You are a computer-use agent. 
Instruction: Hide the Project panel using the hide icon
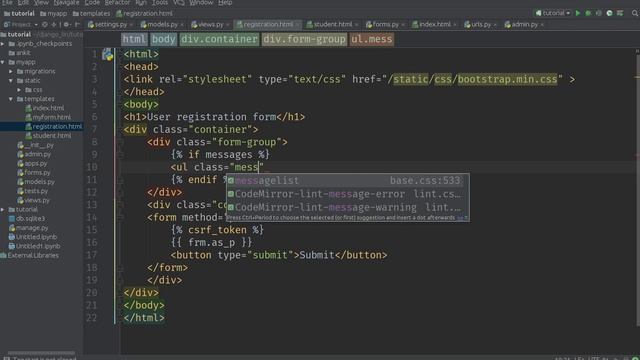click(77, 24)
